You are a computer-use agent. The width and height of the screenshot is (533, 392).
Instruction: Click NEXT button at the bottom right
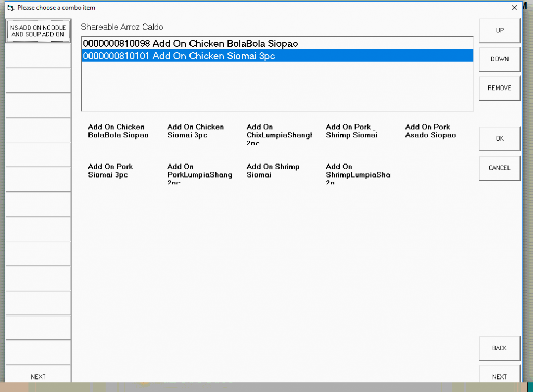coord(499,377)
